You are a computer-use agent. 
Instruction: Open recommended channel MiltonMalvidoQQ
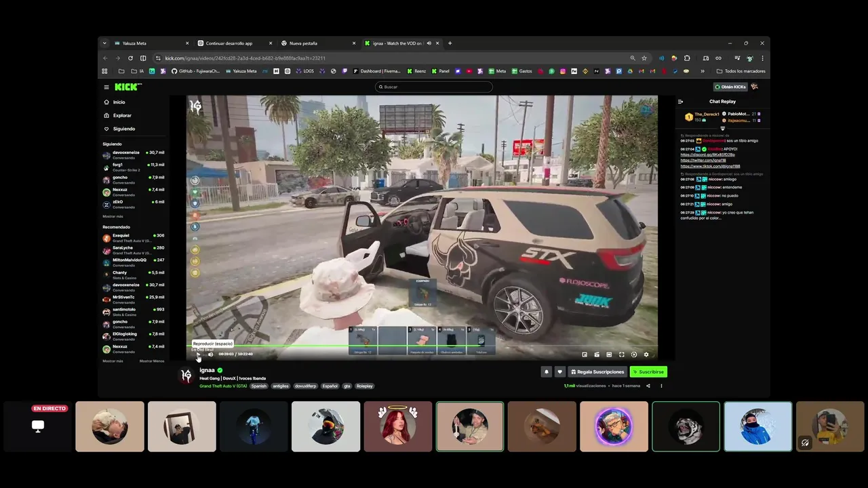pos(134,262)
